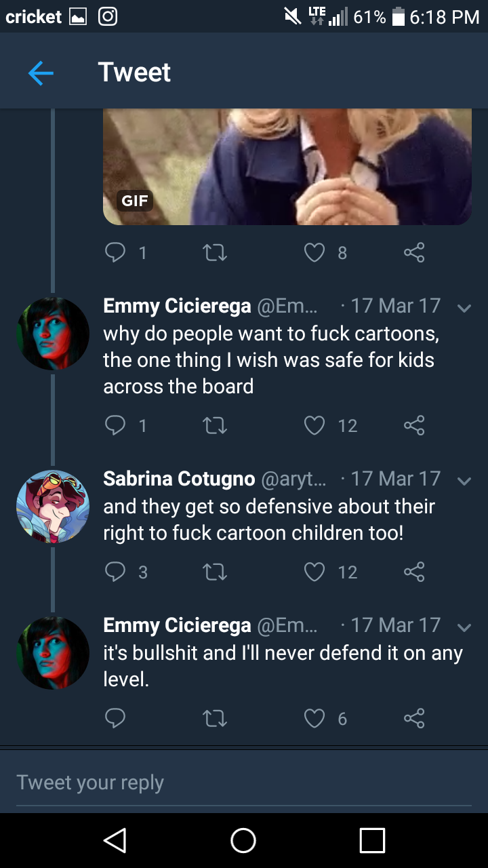Screen dimensions: 488x868
Task: Share Sabrina Cotugno's tweet
Action: pos(413,572)
